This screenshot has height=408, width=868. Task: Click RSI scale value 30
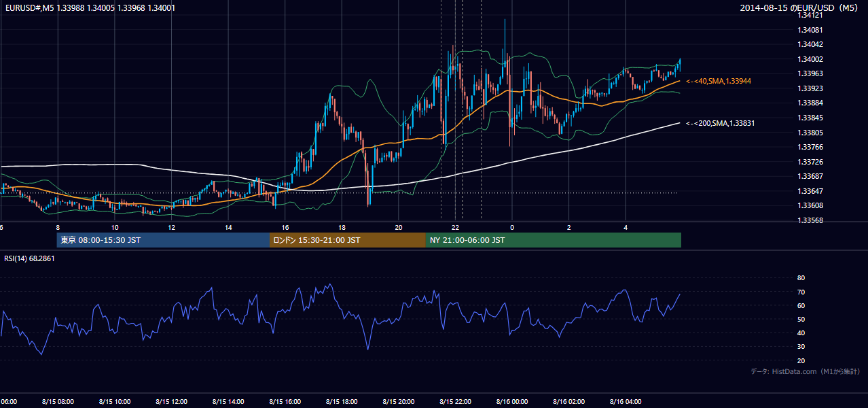click(x=801, y=347)
